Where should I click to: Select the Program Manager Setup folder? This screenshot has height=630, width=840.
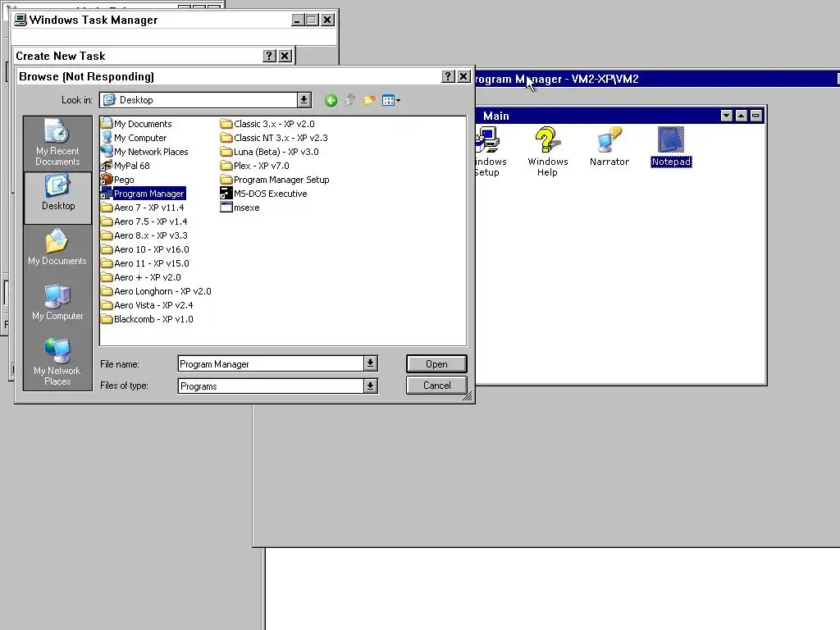click(x=275, y=180)
